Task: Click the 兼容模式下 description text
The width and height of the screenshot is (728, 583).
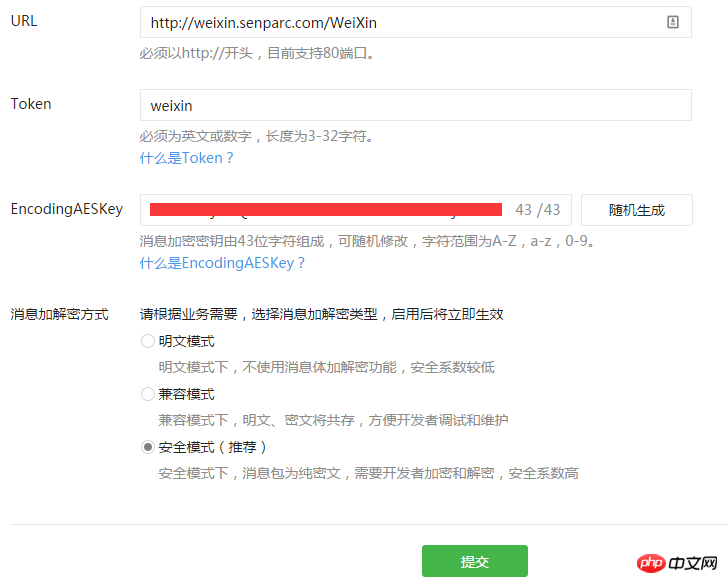Action: pos(333,421)
